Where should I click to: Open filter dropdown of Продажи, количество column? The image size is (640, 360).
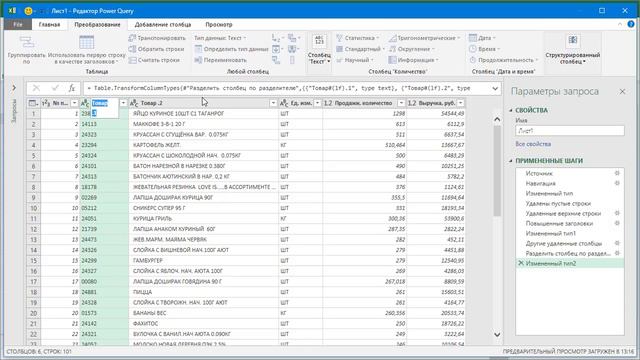click(401, 103)
